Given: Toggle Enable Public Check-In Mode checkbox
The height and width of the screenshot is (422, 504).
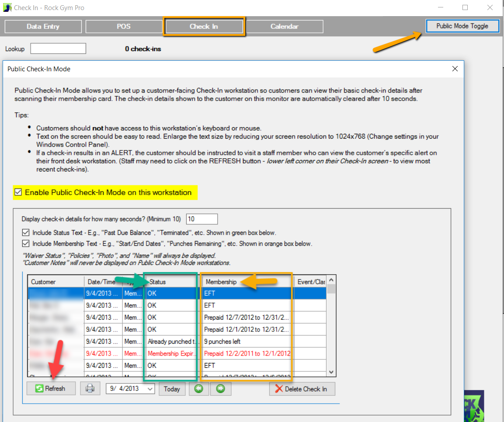Looking at the screenshot, I should click(18, 192).
